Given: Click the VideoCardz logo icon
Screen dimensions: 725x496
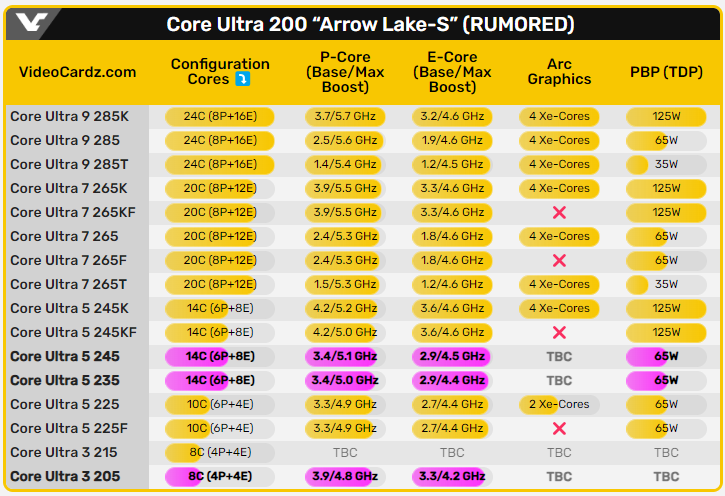Looking at the screenshot, I should pos(31,22).
